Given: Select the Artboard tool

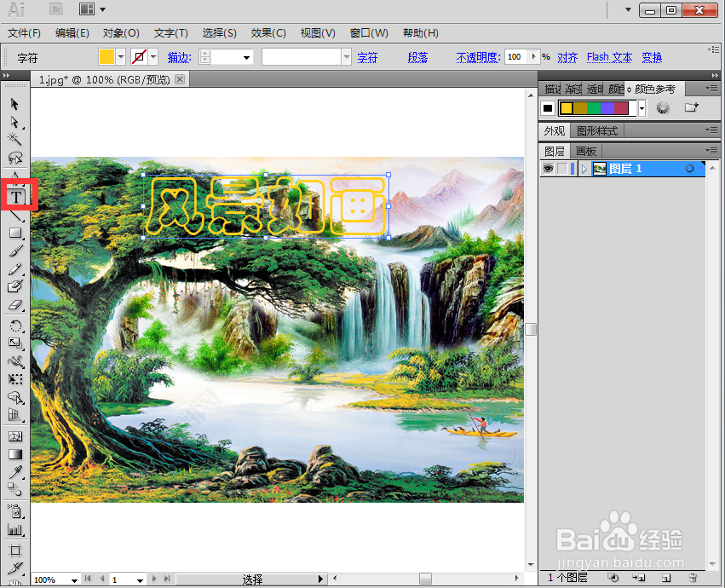Looking at the screenshot, I should click(15, 550).
